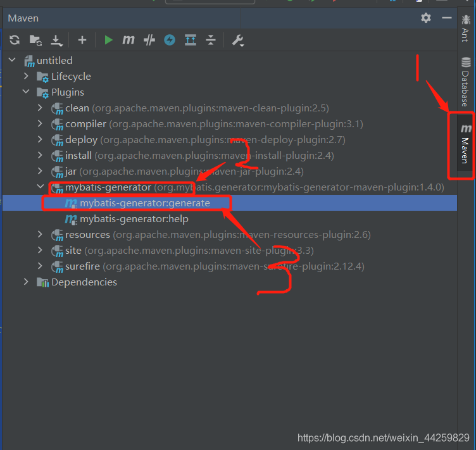Viewport: 476px width, 450px height.
Task: Select the compiler plugin row
Action: (x=230, y=124)
